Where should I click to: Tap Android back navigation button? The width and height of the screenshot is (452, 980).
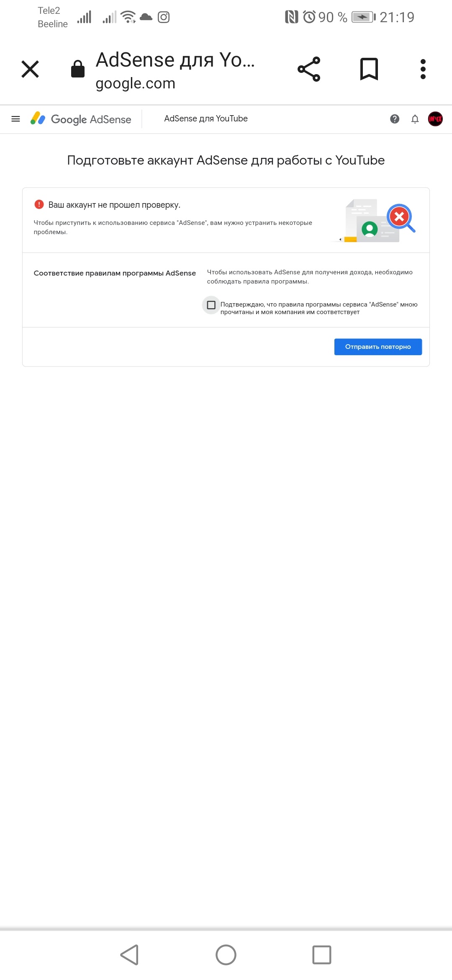point(129,955)
